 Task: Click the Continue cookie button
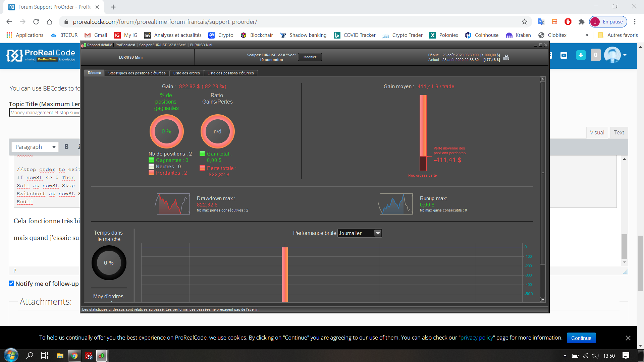pos(581,338)
